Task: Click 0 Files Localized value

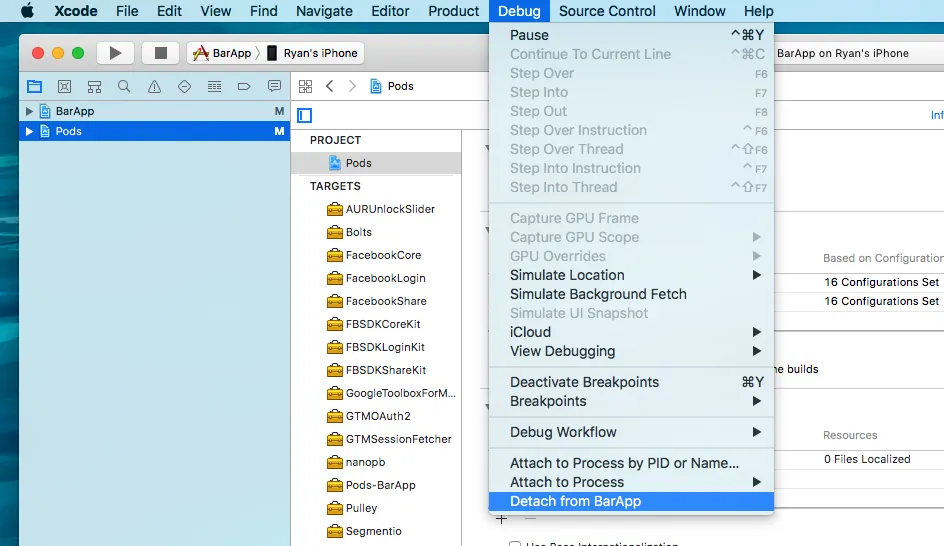Action: [867, 459]
